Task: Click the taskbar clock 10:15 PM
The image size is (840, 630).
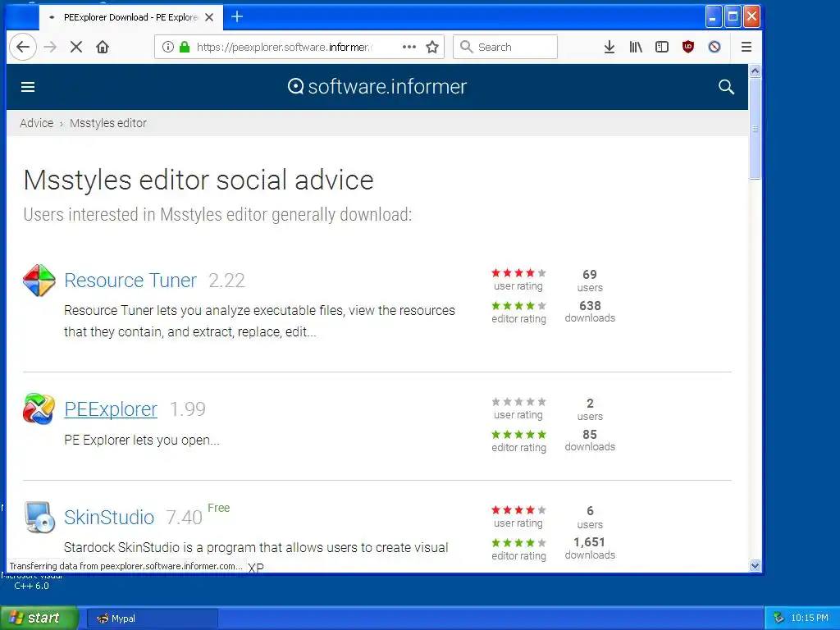Action: click(x=810, y=619)
